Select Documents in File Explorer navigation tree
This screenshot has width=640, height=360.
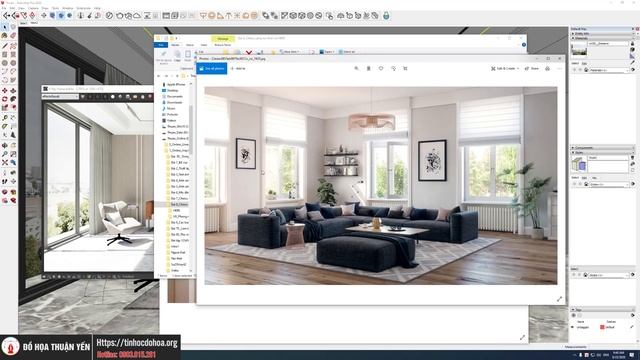[174, 96]
